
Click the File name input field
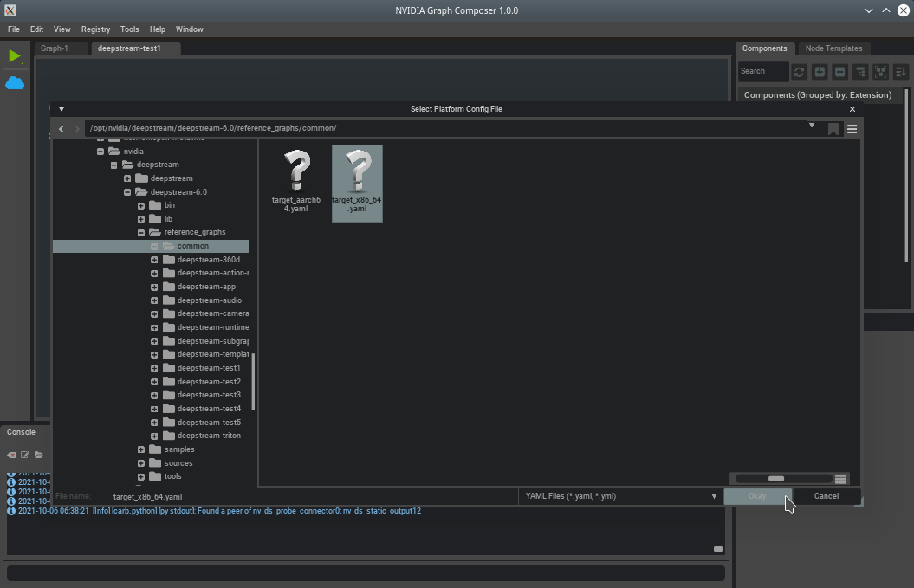[312, 497]
